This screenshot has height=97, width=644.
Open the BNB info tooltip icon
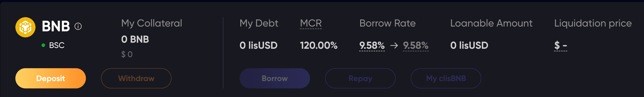click(78, 26)
